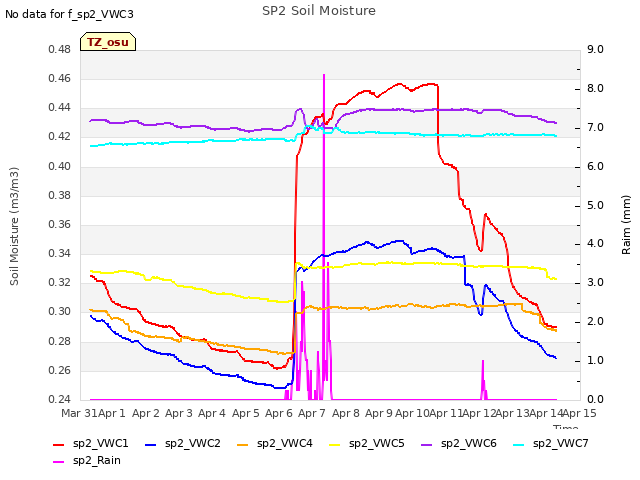Viewport: 640px width, 480px height.
Task: Click the sp2_VWC6 legend label
Action: 469,444
